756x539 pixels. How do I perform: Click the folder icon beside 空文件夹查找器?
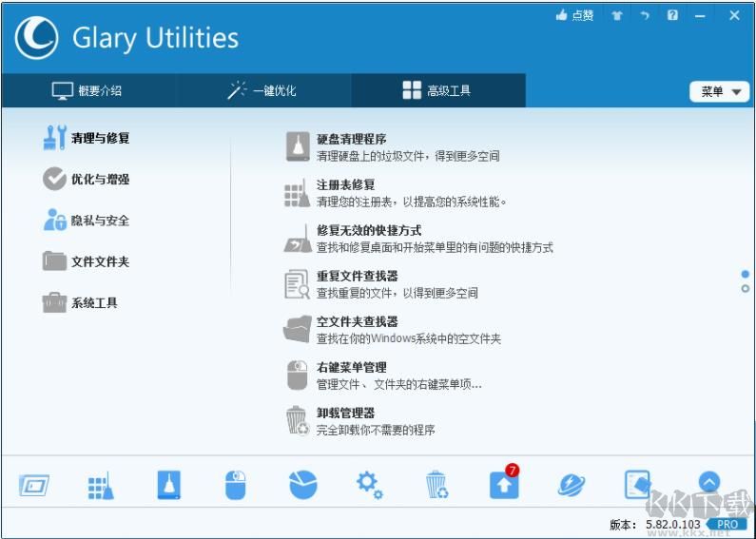coord(297,329)
